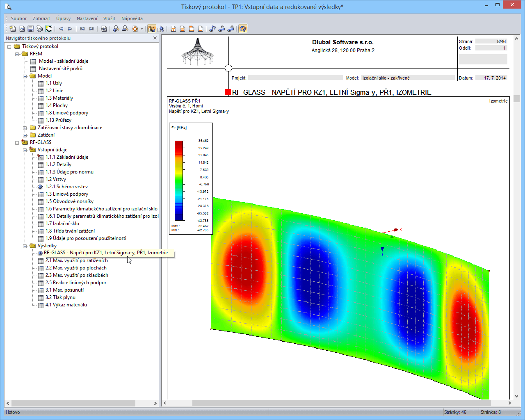Toggle the highlighted refresh report button
525x420 pixels.
[243, 29]
